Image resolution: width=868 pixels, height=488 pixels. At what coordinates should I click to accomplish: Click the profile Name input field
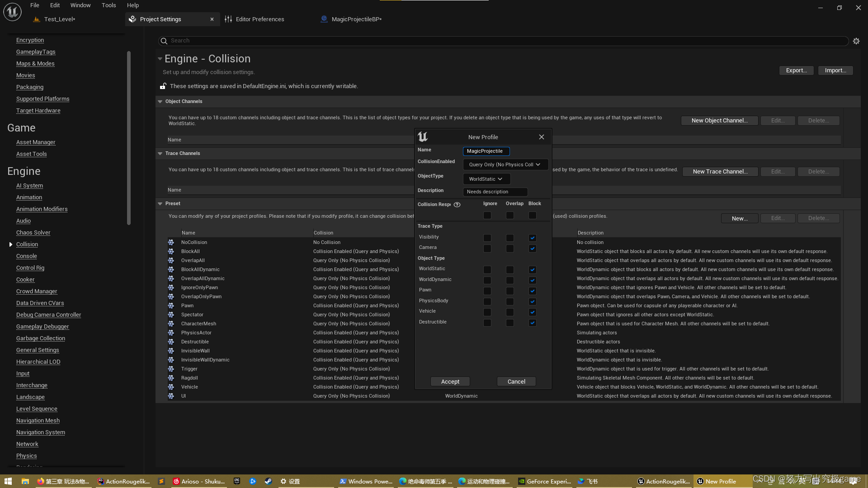coord(486,151)
